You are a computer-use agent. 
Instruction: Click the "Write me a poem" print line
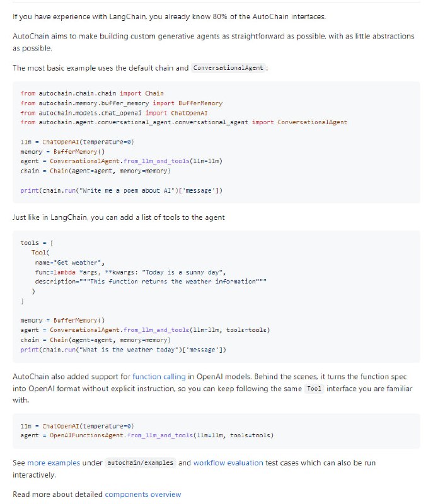[121, 190]
